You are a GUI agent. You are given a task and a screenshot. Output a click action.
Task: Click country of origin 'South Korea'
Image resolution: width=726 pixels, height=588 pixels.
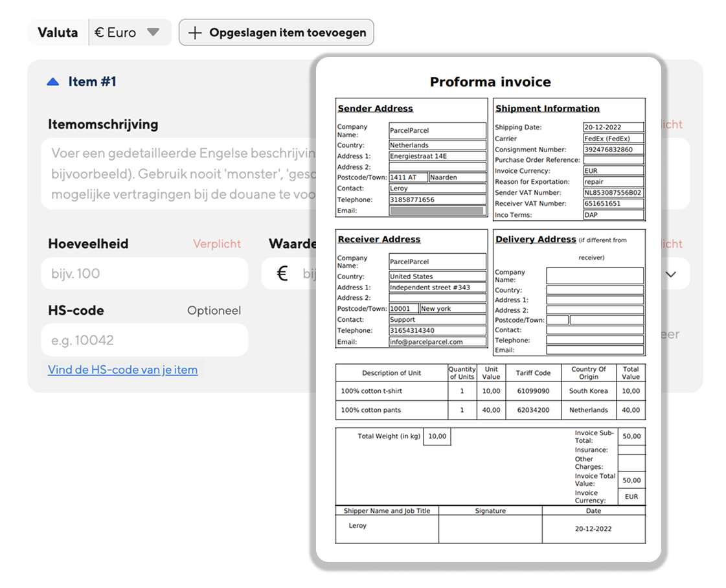pyautogui.click(x=589, y=390)
